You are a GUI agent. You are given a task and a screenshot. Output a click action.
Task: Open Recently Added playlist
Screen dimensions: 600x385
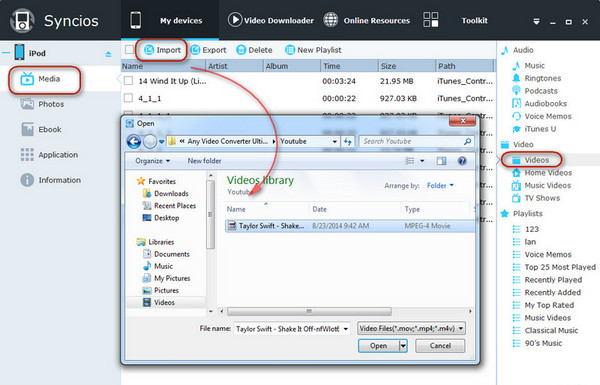coord(547,292)
